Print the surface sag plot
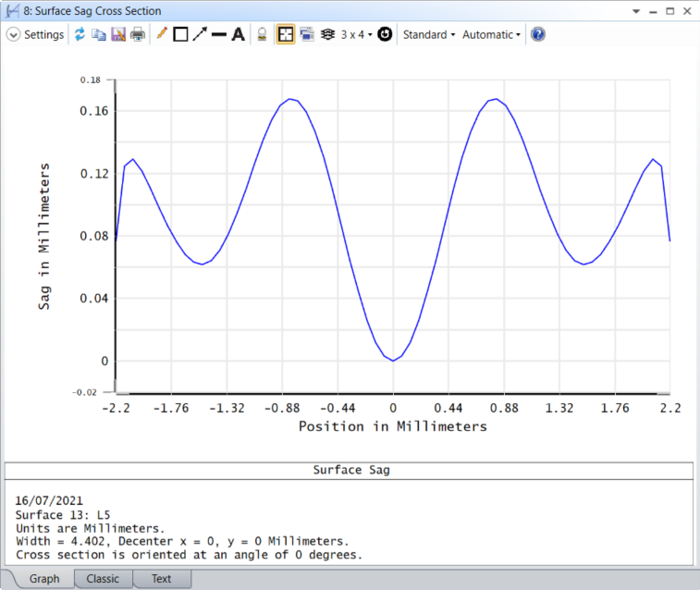Image resolution: width=700 pixels, height=590 pixels. (138, 34)
